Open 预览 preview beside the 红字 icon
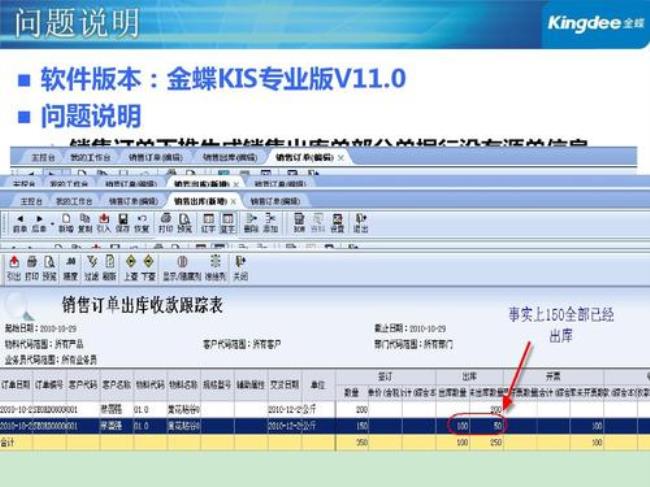 click(184, 223)
